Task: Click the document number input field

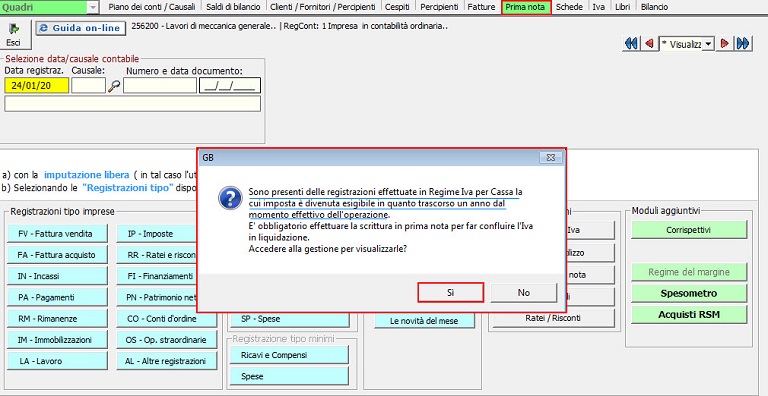Action: (160, 85)
